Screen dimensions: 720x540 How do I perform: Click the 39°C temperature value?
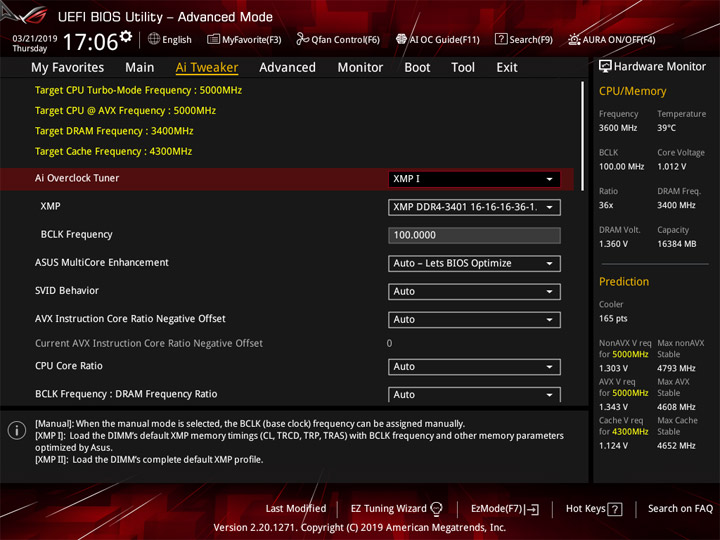(666, 128)
